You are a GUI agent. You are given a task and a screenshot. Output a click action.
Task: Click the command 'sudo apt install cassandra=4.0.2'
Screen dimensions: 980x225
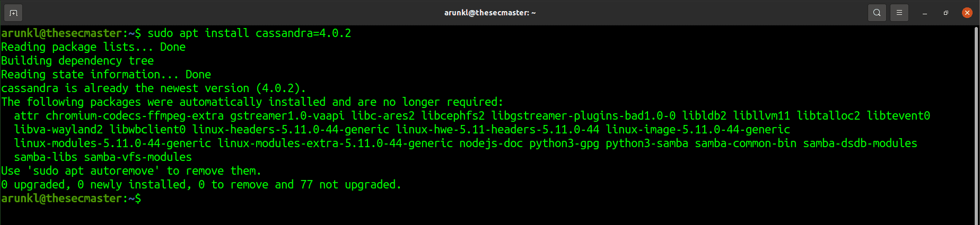249,33
